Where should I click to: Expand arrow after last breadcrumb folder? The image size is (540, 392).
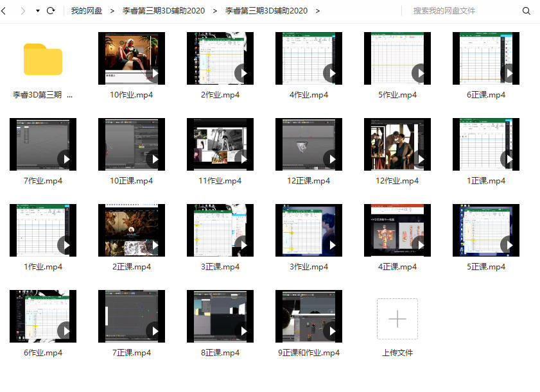317,11
